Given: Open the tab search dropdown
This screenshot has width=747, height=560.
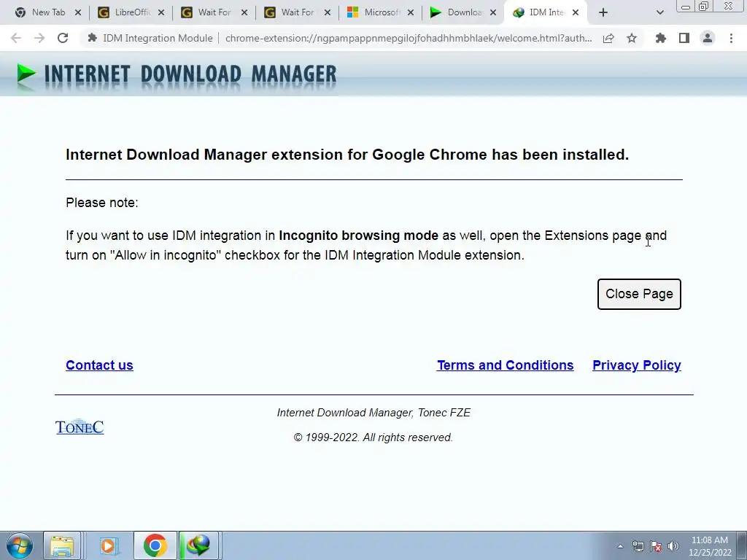Looking at the screenshot, I should (659, 13).
